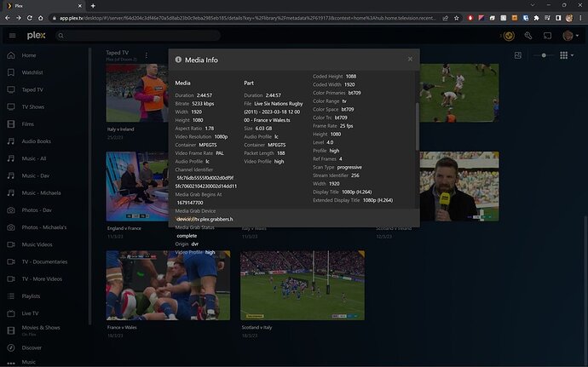Click the England v France title link

click(x=124, y=228)
